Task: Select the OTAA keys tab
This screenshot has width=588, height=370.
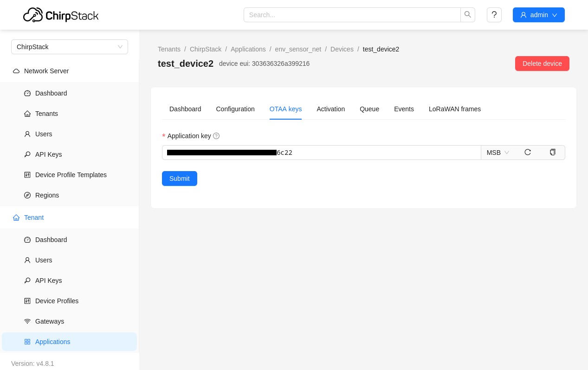Action: (x=285, y=109)
